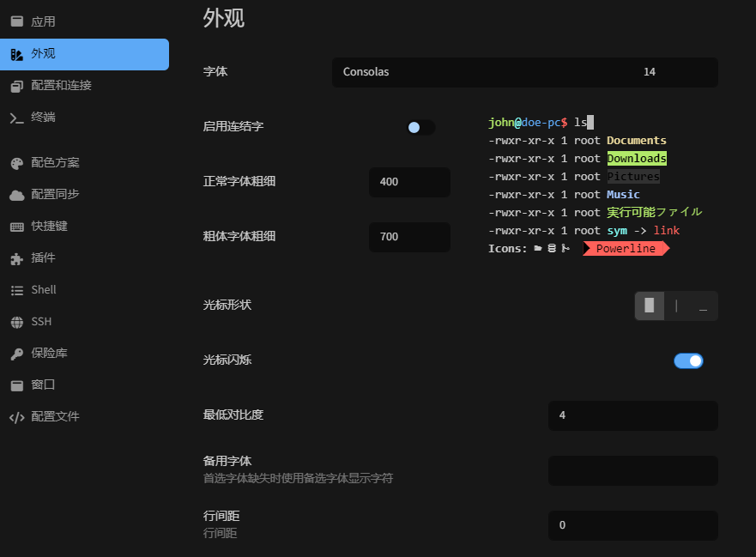Select the underline cursor shape option

click(x=703, y=306)
